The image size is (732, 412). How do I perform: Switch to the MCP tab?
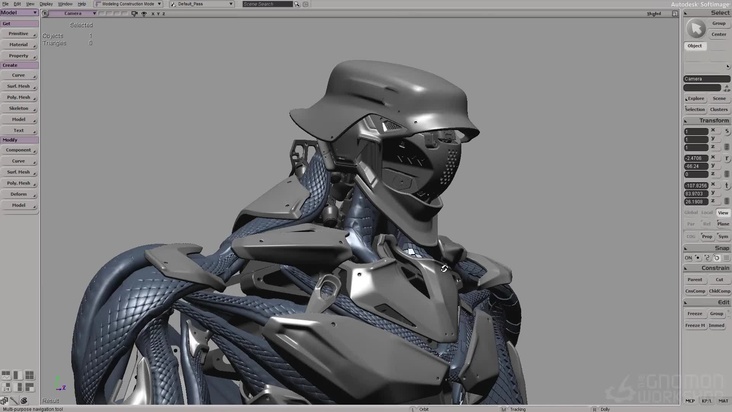click(x=691, y=400)
